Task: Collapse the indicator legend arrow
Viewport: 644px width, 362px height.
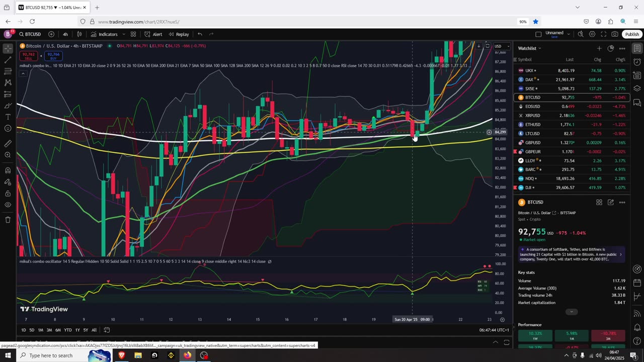Action: point(23,73)
